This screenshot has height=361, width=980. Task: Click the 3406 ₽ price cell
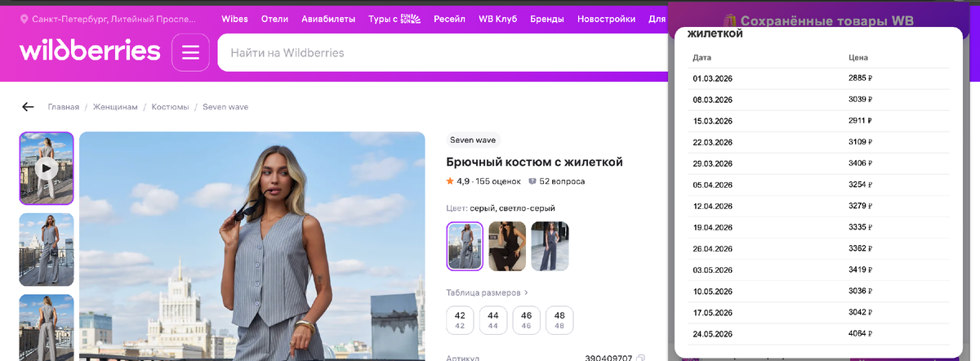pyautogui.click(x=861, y=163)
